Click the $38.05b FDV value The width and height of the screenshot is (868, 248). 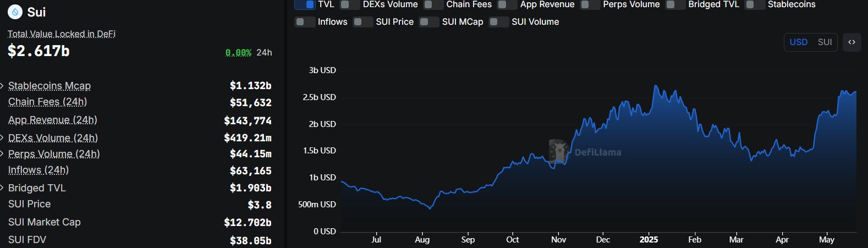click(x=250, y=241)
